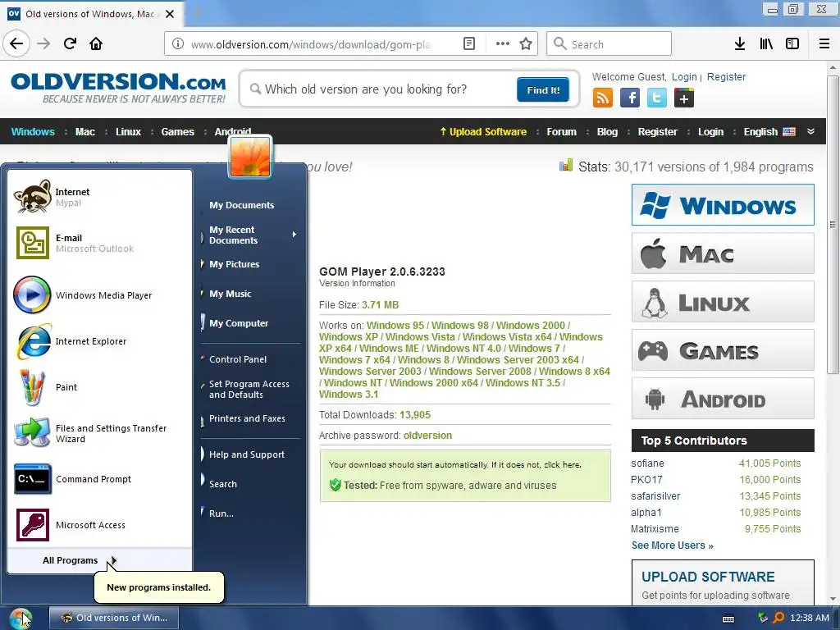Viewport: 840px width, 630px height.
Task: Select Games in site navigation bar
Action: click(x=177, y=132)
